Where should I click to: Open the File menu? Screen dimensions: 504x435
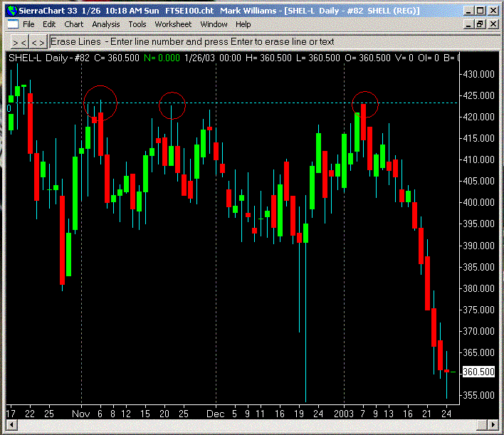pos(28,24)
